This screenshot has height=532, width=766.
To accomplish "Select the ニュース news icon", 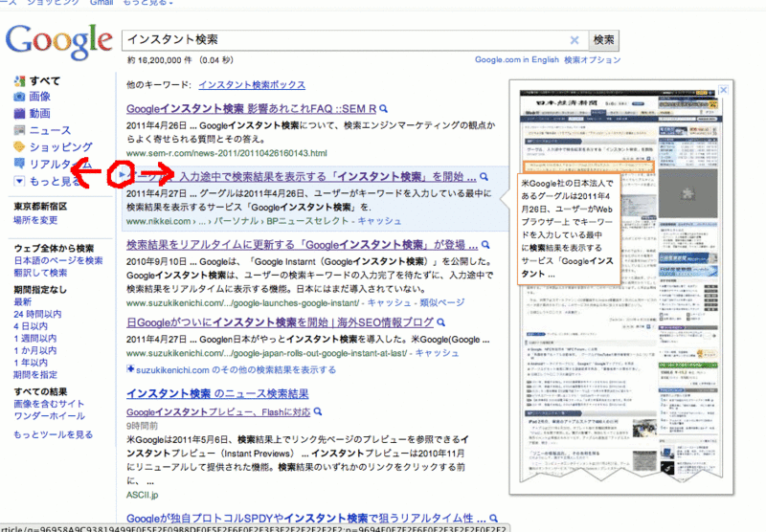I will [19, 130].
